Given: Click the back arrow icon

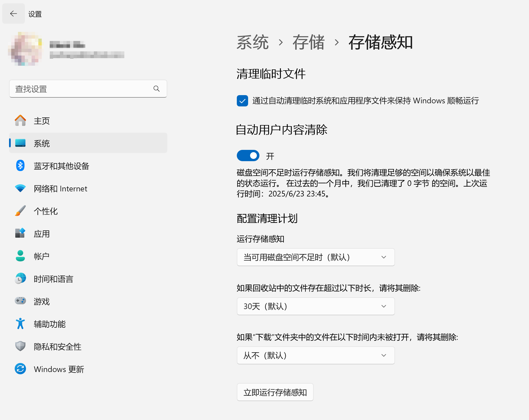Looking at the screenshot, I should click(13, 14).
